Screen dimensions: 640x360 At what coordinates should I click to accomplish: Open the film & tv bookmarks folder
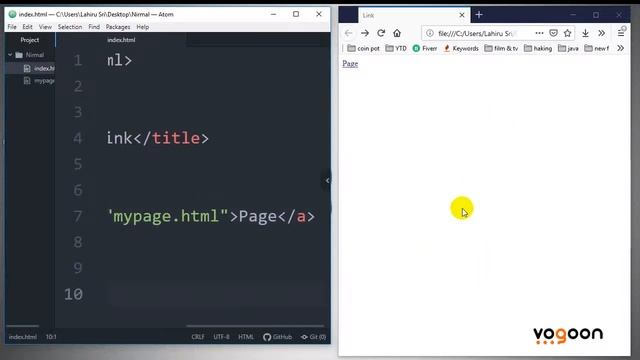(x=501, y=48)
